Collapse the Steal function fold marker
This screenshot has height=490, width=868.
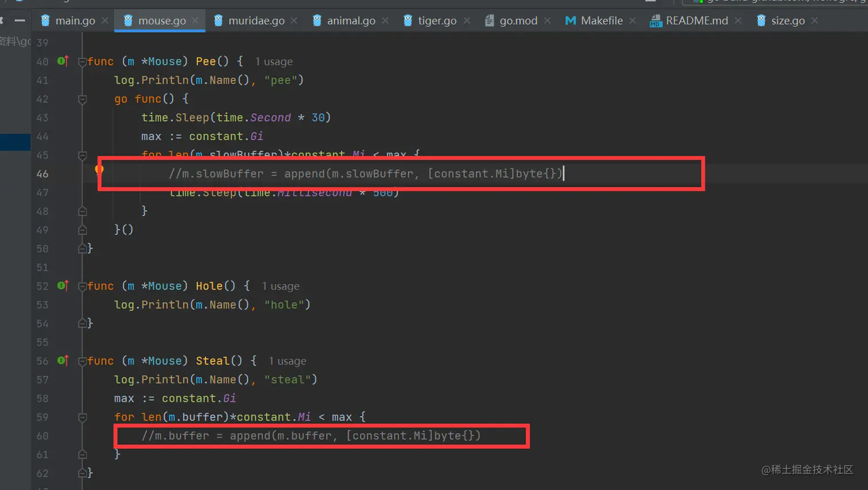pyautogui.click(x=82, y=361)
